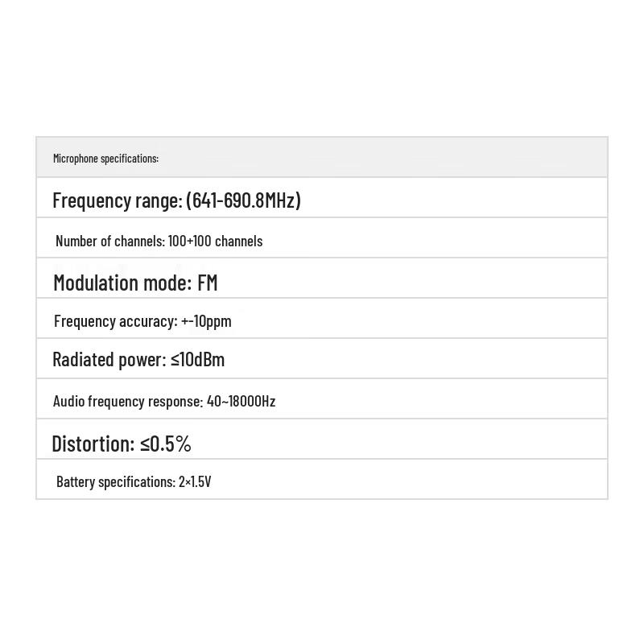Click the word 'Audio' in the response row

[x=68, y=401]
